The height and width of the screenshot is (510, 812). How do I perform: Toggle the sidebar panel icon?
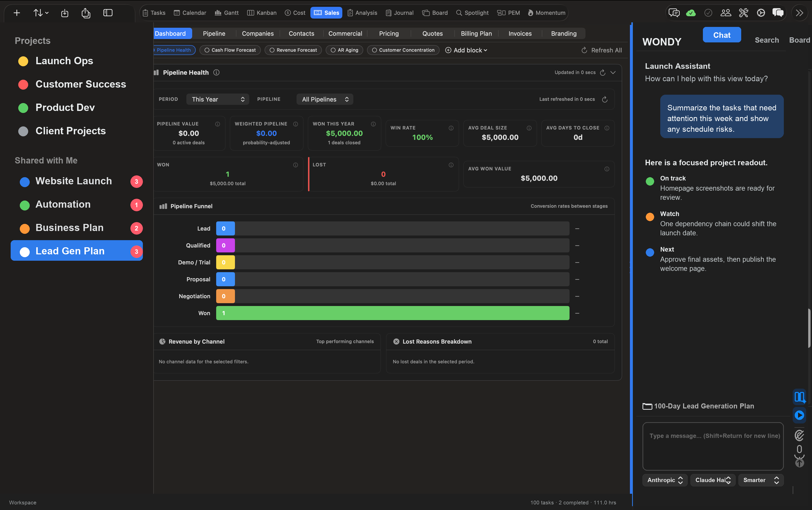click(108, 13)
